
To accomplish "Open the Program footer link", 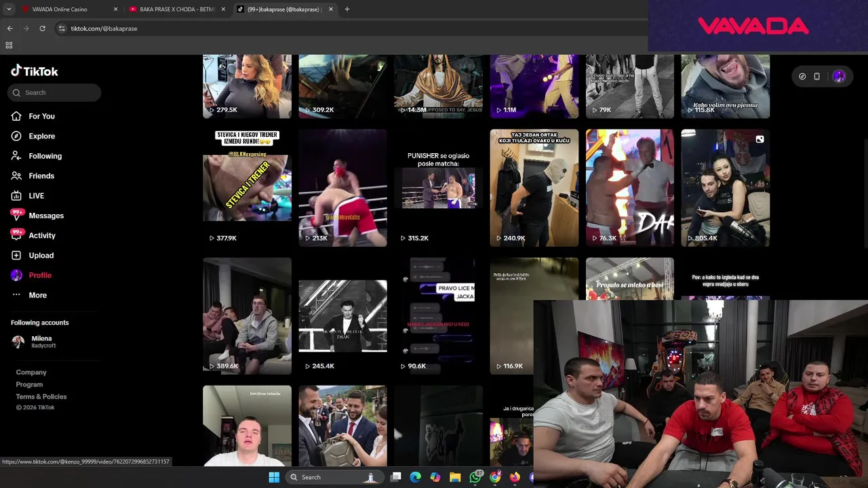I will (29, 384).
